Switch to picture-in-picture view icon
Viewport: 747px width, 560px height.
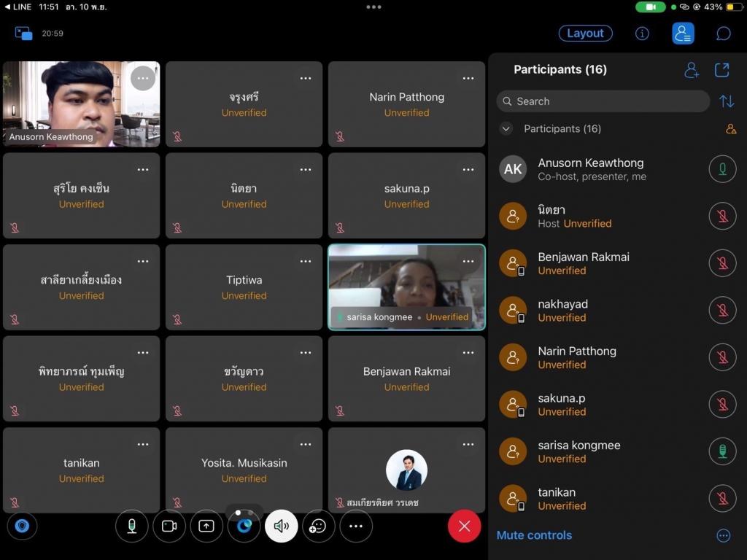[24, 34]
